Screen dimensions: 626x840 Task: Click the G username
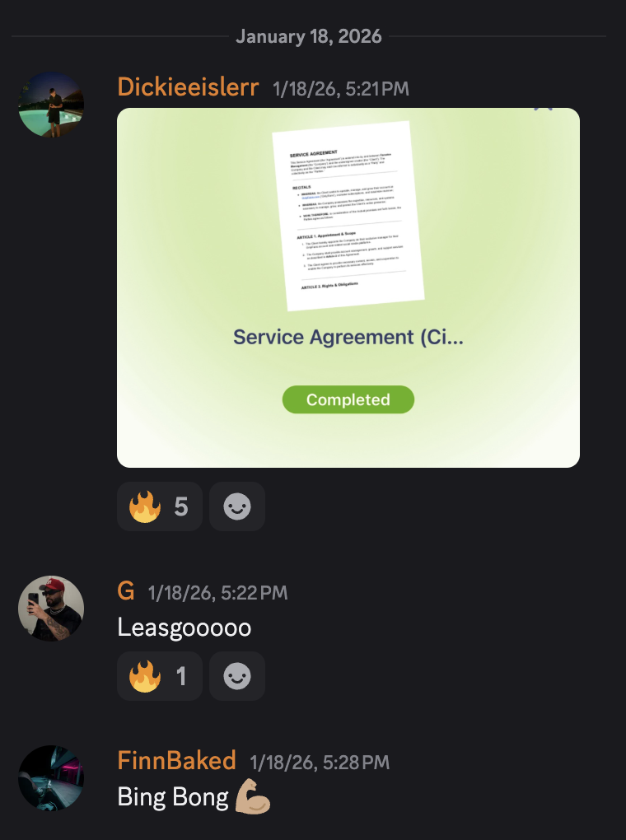click(126, 591)
